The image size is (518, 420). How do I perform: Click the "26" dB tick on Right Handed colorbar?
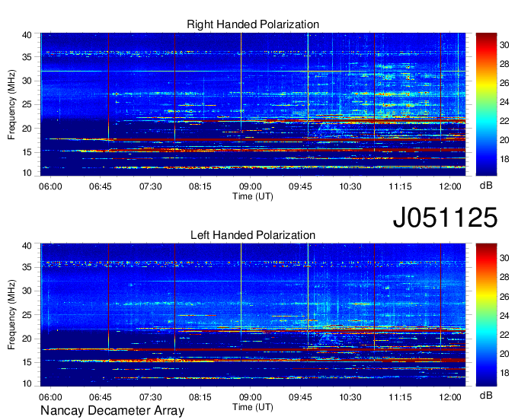tap(504, 83)
